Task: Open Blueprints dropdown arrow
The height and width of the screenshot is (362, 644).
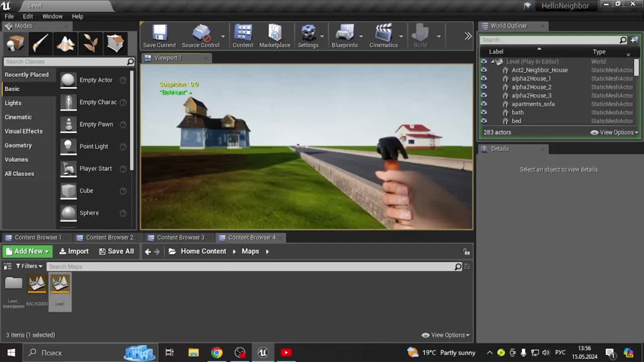Action: point(361,36)
